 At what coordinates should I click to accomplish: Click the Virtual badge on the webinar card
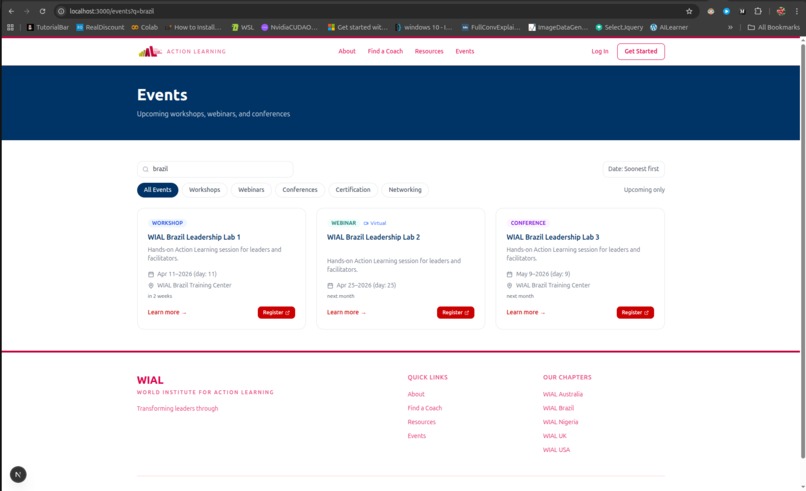pos(375,223)
